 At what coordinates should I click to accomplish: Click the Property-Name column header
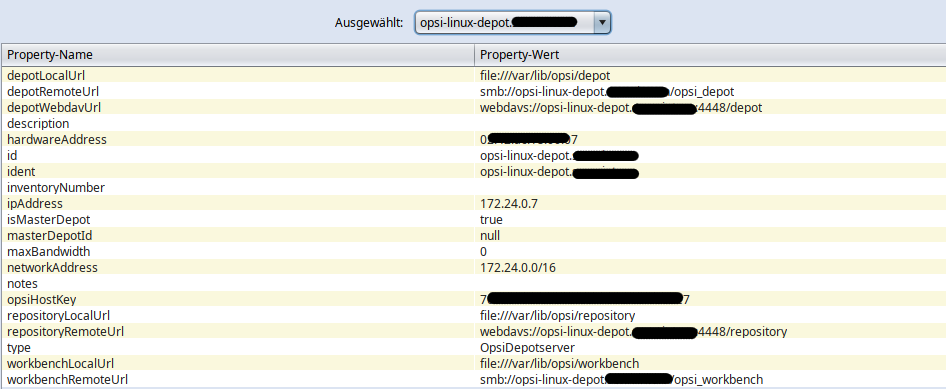(238, 55)
